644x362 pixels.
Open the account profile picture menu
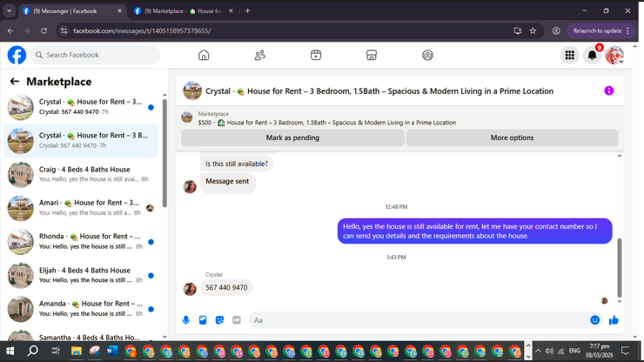coord(614,55)
